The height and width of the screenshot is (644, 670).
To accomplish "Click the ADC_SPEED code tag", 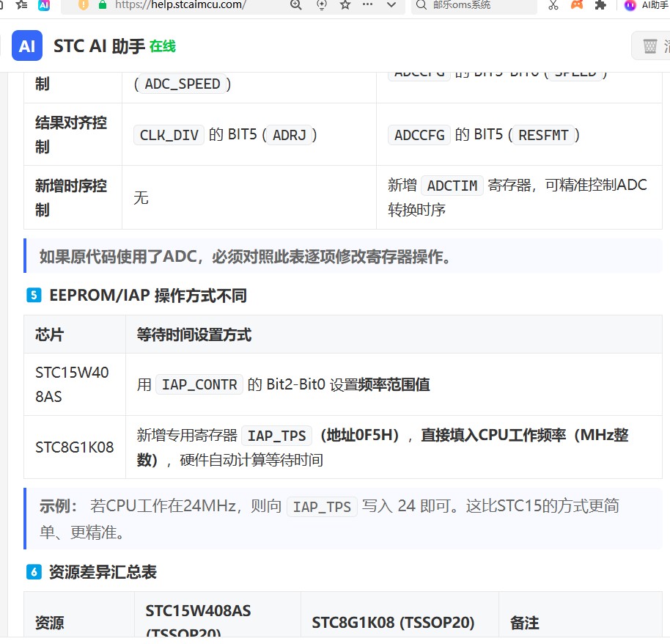I will (x=183, y=84).
